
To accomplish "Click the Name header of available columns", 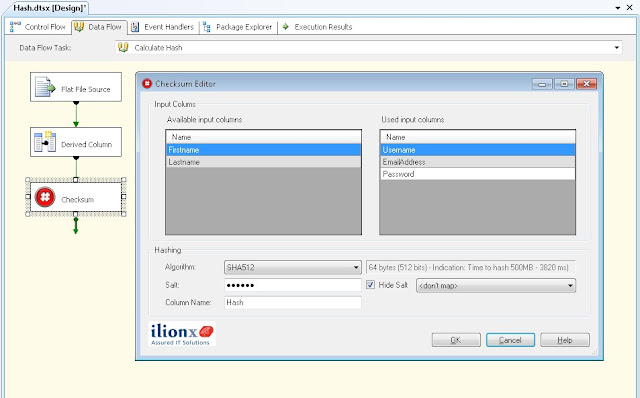I will [x=263, y=137].
